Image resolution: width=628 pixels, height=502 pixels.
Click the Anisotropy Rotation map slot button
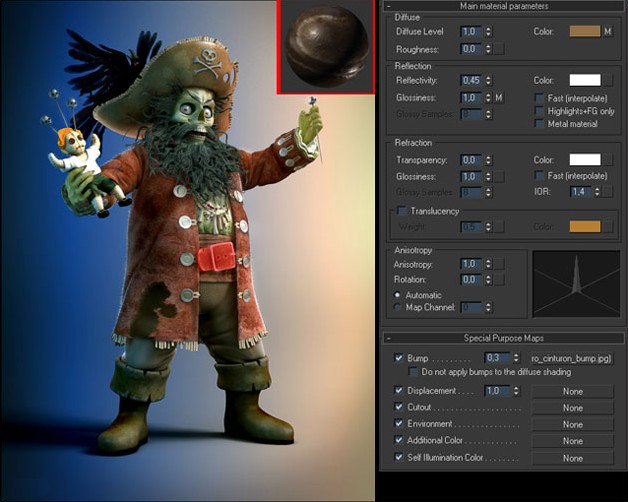(x=498, y=279)
